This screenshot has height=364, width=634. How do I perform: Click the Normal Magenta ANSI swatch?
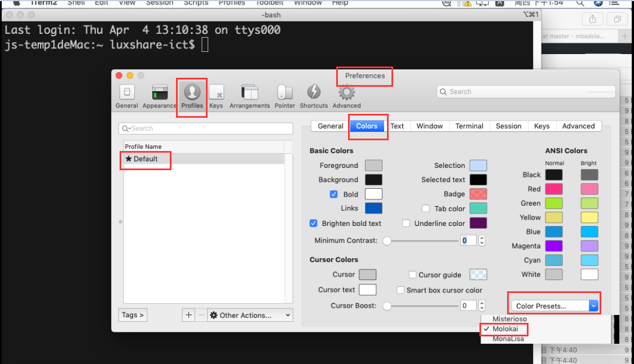[x=554, y=246]
